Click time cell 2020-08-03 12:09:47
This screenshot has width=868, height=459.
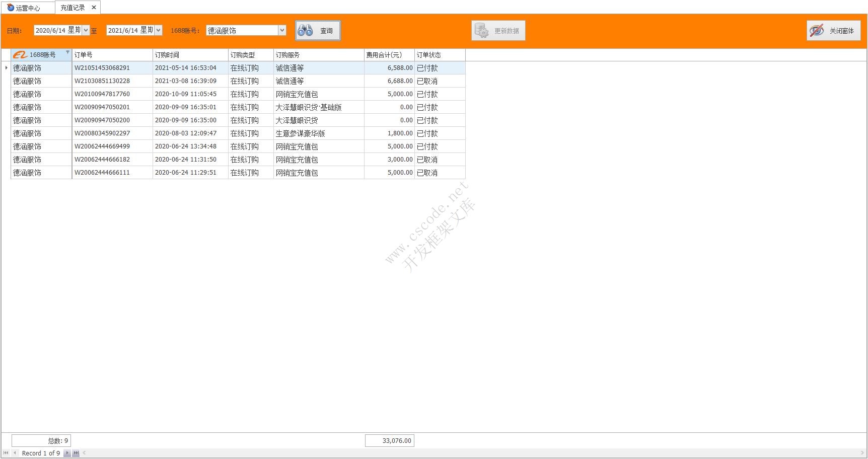point(190,133)
